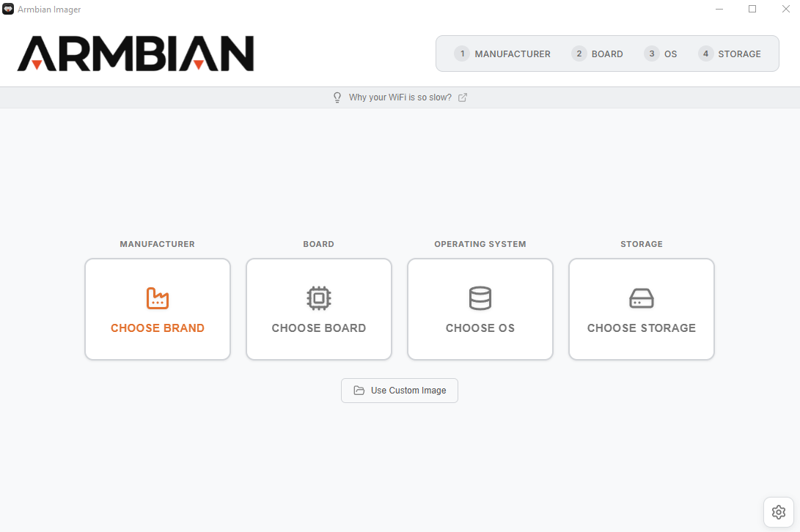This screenshot has width=800, height=532.
Task: Click the CHOOSE BOARD text
Action: click(319, 328)
